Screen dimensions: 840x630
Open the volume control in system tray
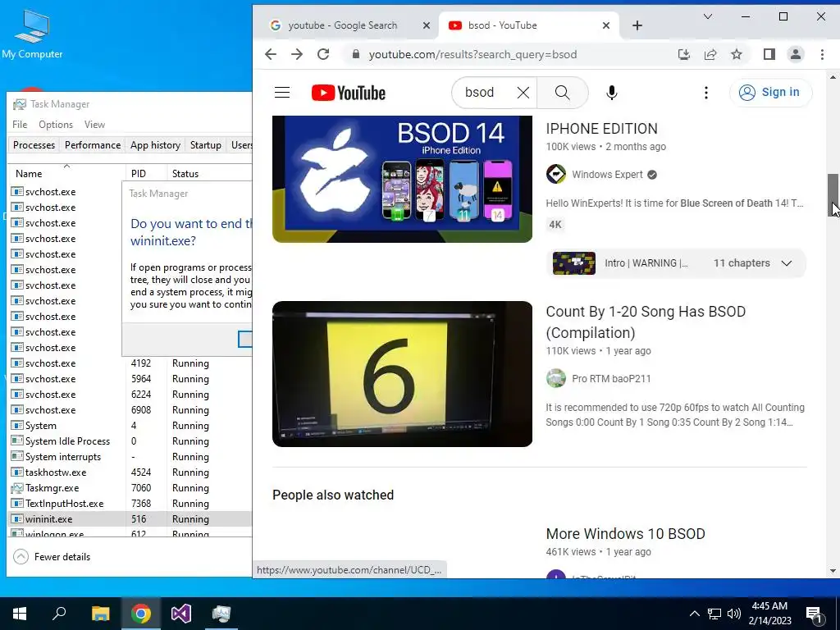point(734,614)
